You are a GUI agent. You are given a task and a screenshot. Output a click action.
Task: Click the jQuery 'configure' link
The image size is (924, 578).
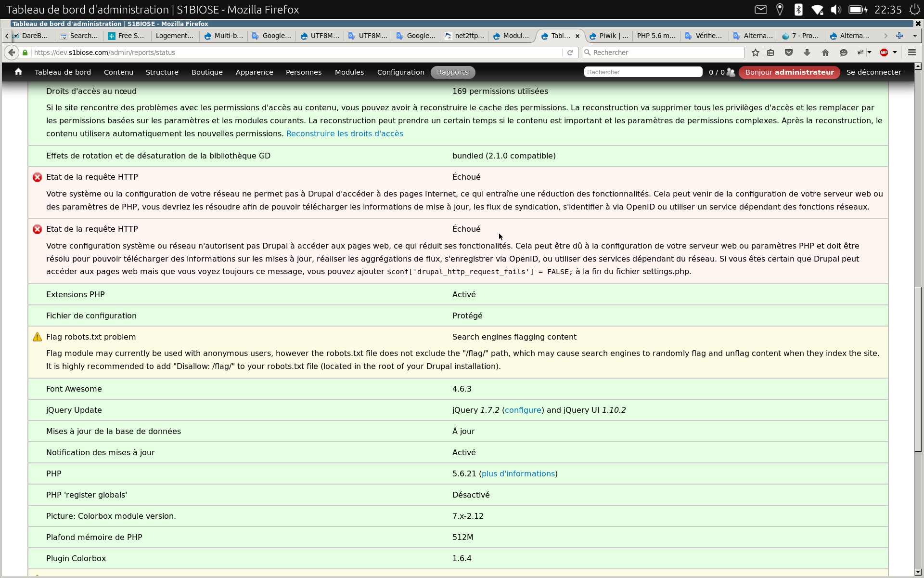click(523, 410)
